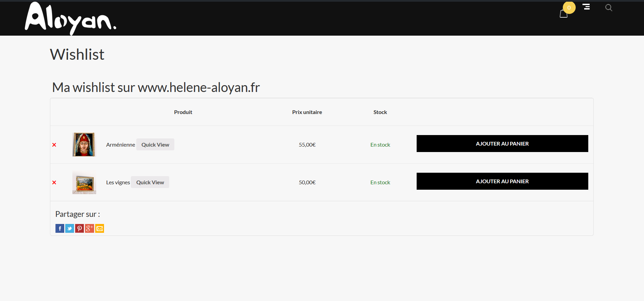Open the hamburger menu icon

(x=586, y=6)
